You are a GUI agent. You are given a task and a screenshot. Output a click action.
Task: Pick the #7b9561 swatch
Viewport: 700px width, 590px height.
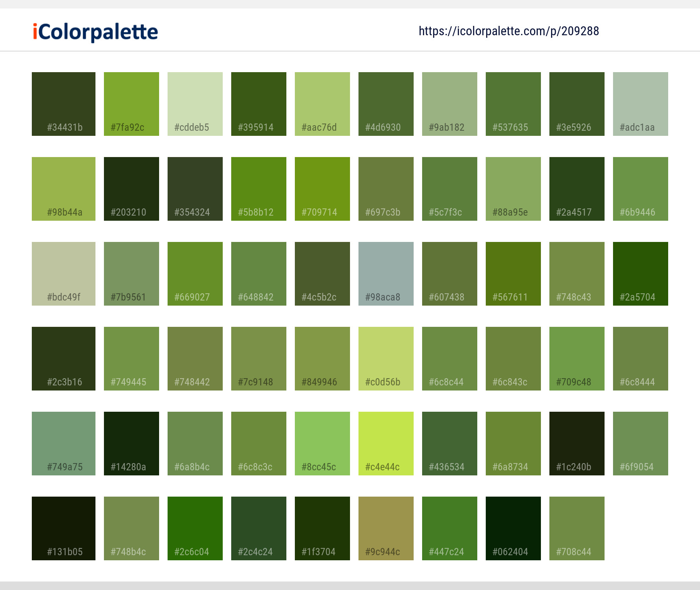[x=132, y=274]
